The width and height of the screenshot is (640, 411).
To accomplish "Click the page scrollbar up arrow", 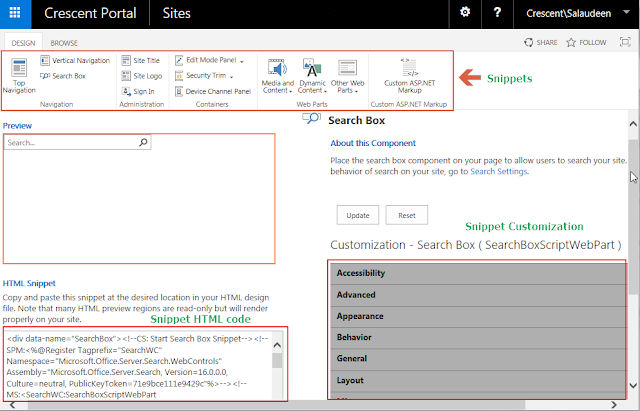I will click(633, 124).
